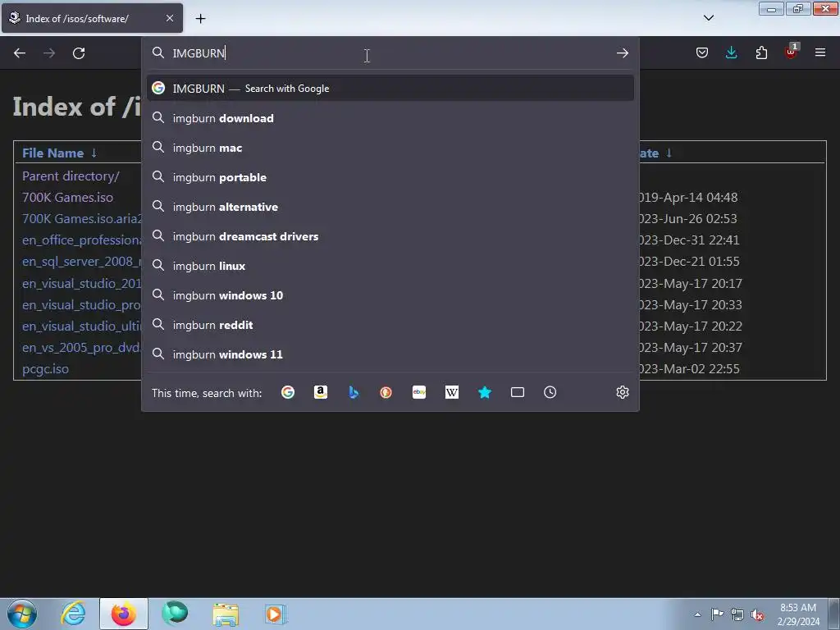Choose the imgburn reddit suggestion
840x630 pixels.
point(390,325)
